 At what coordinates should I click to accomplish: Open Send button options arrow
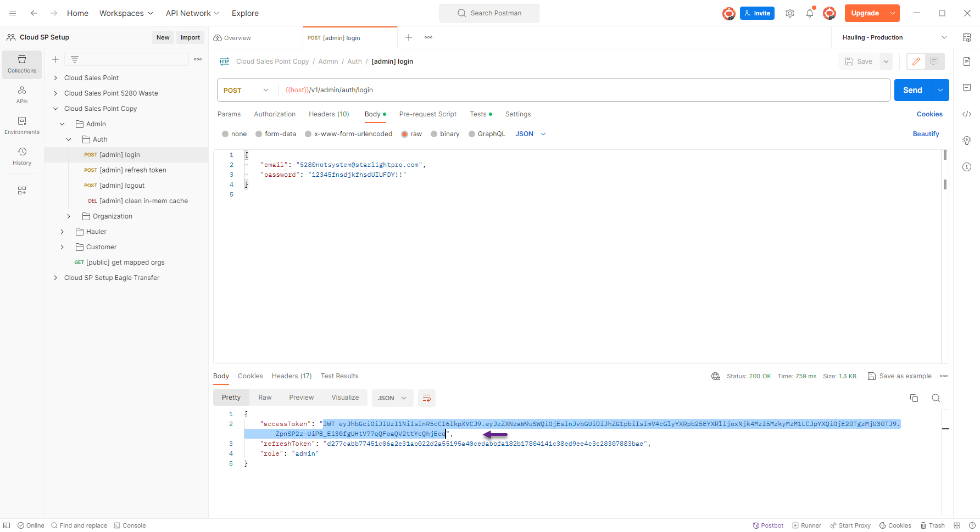point(940,90)
